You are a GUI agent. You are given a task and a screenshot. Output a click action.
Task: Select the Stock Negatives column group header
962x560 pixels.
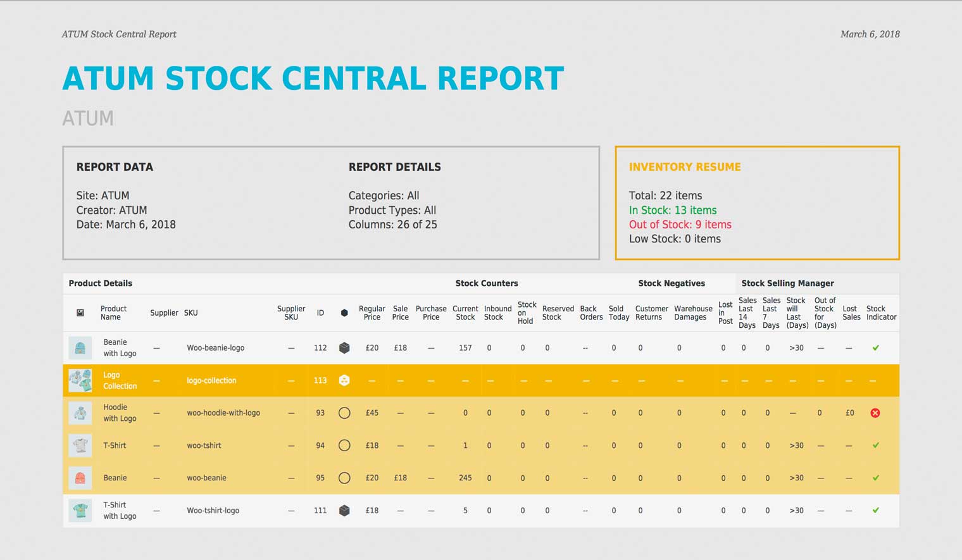(x=671, y=283)
